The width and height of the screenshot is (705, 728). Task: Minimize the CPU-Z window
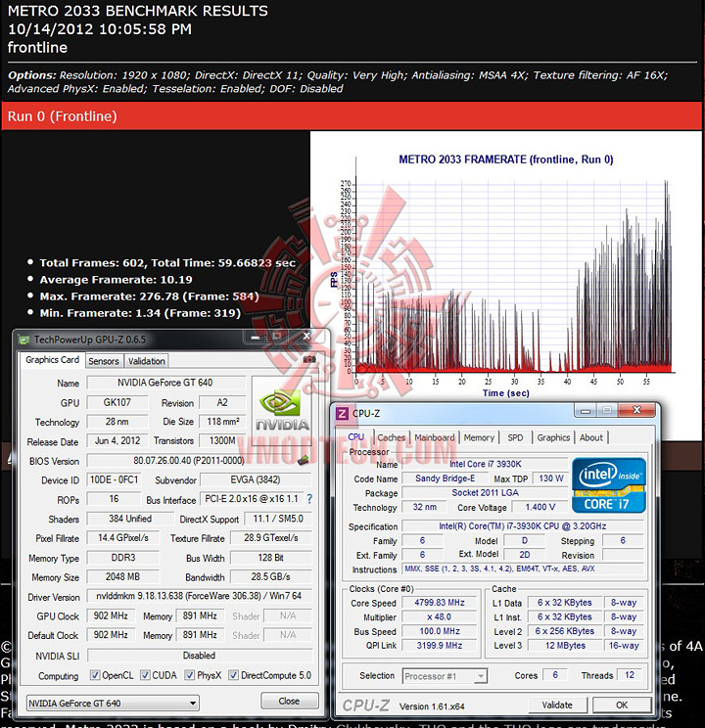click(x=586, y=410)
